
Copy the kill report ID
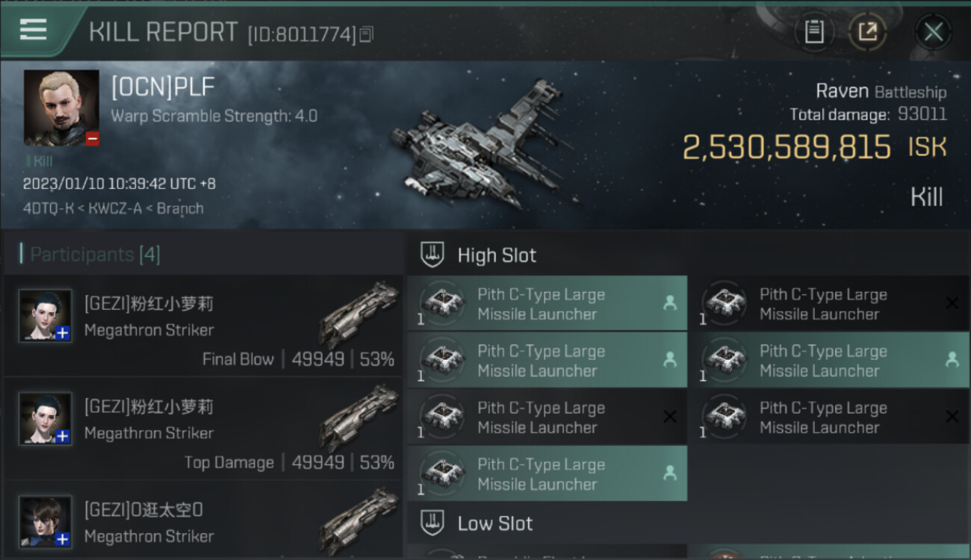tap(366, 34)
